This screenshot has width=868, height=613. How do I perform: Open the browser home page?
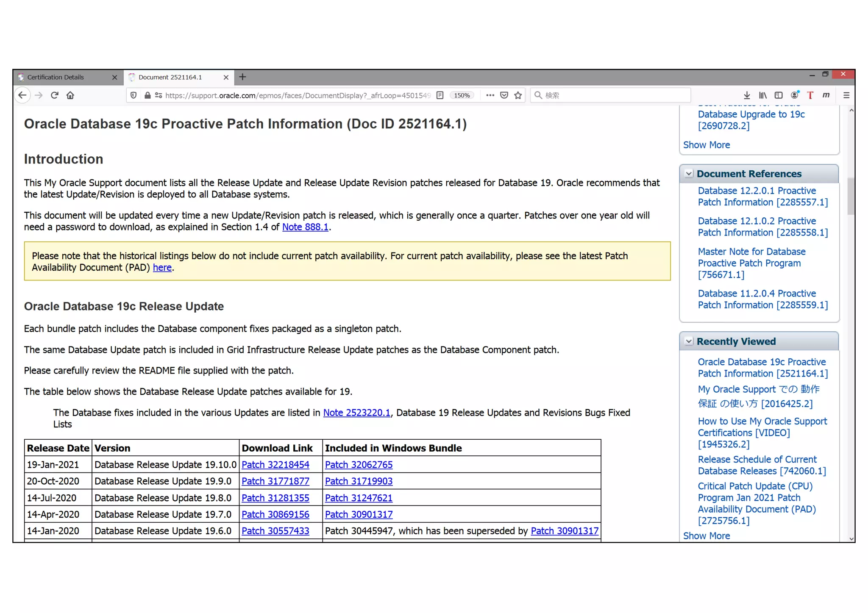70,95
